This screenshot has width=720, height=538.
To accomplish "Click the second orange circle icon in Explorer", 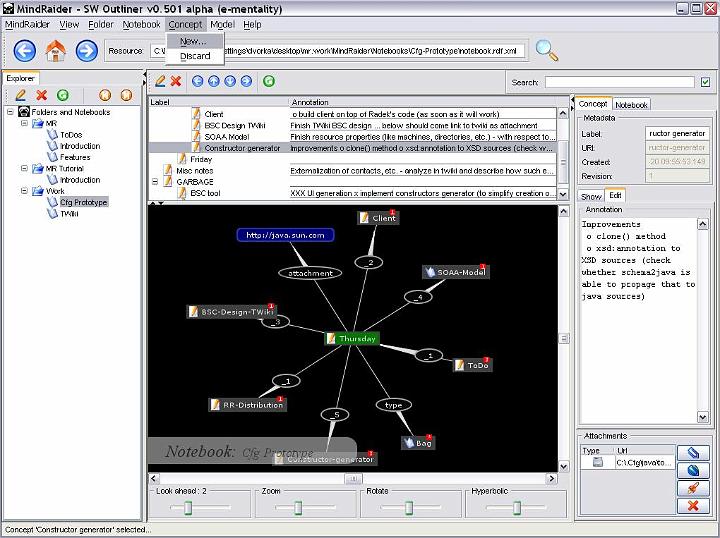I will tap(126, 95).
